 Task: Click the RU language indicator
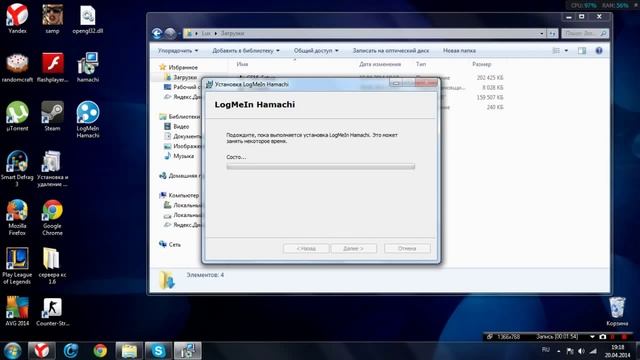click(545, 350)
